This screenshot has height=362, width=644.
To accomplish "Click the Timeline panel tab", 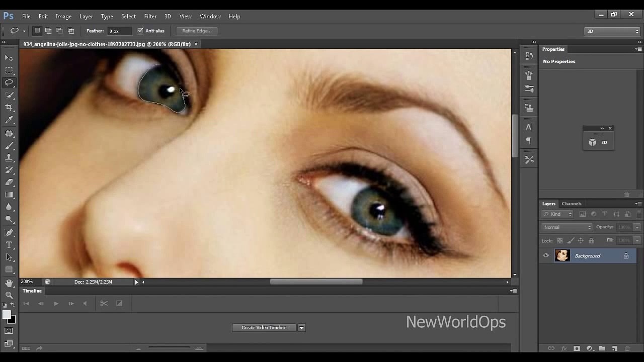I will pos(32,291).
